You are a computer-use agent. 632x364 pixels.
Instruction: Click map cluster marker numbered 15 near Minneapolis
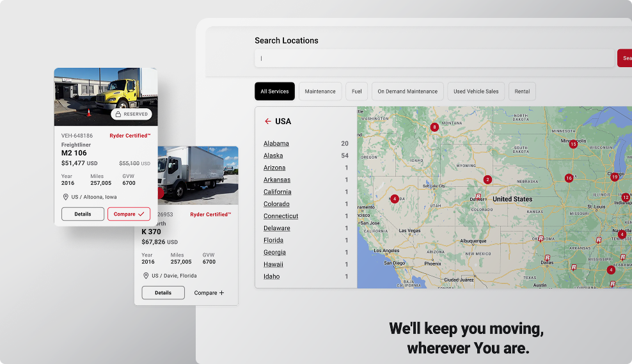573,145
